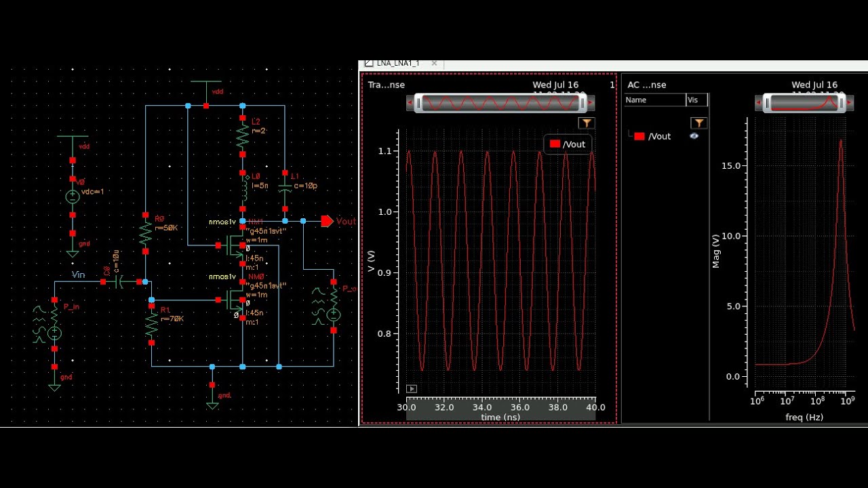The height and width of the screenshot is (488, 868).
Task: Click the l=5n parameter text
Action: [260, 185]
